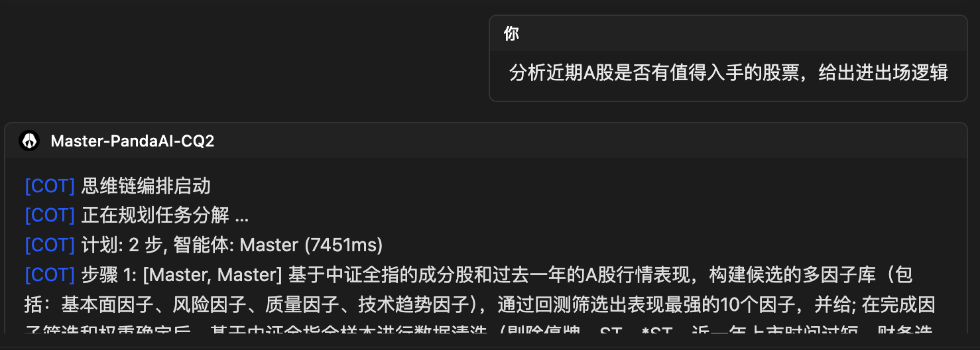The image size is (980, 350).
Task: Click the [COT] tag before 步骤 1
Action: (50, 274)
